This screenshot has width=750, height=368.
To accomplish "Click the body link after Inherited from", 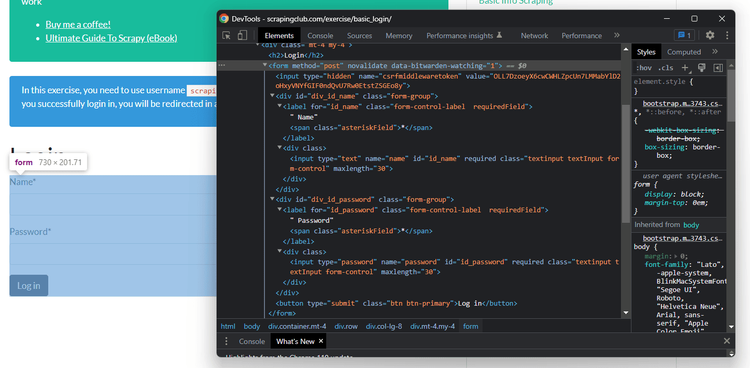I will coord(691,225).
